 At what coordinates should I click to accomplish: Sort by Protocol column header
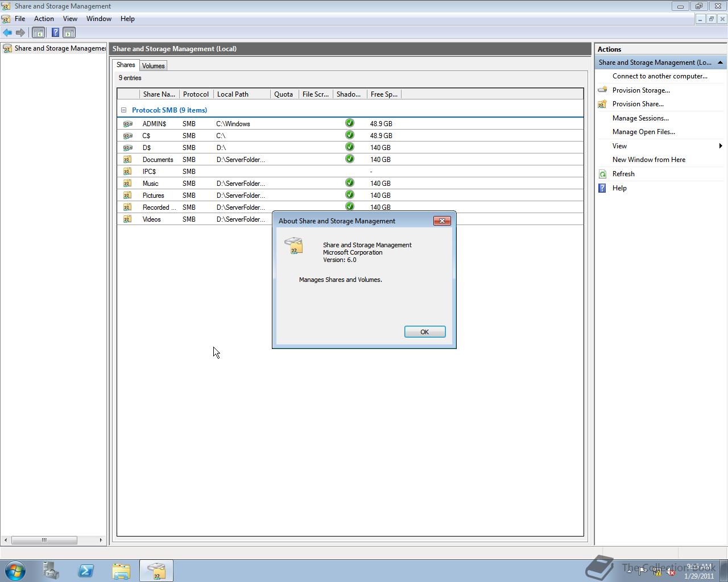point(196,94)
